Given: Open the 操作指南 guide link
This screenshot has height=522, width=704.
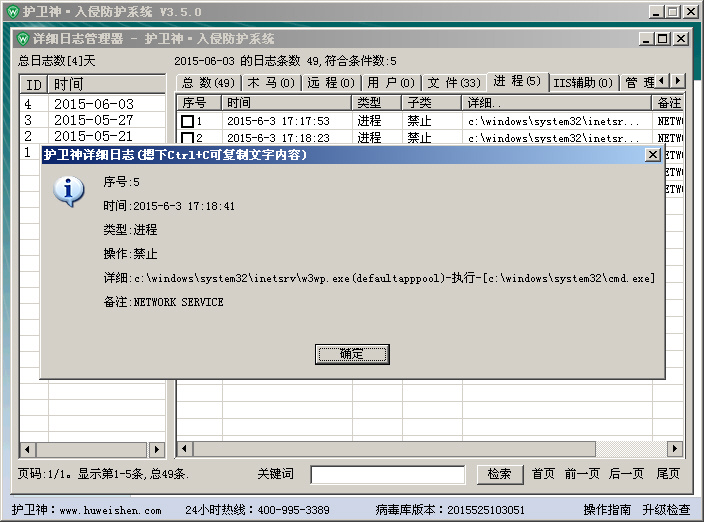Looking at the screenshot, I should click(x=607, y=510).
